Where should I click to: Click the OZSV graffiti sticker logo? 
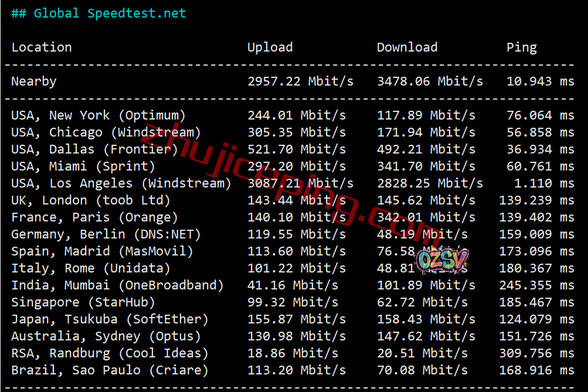point(443,260)
